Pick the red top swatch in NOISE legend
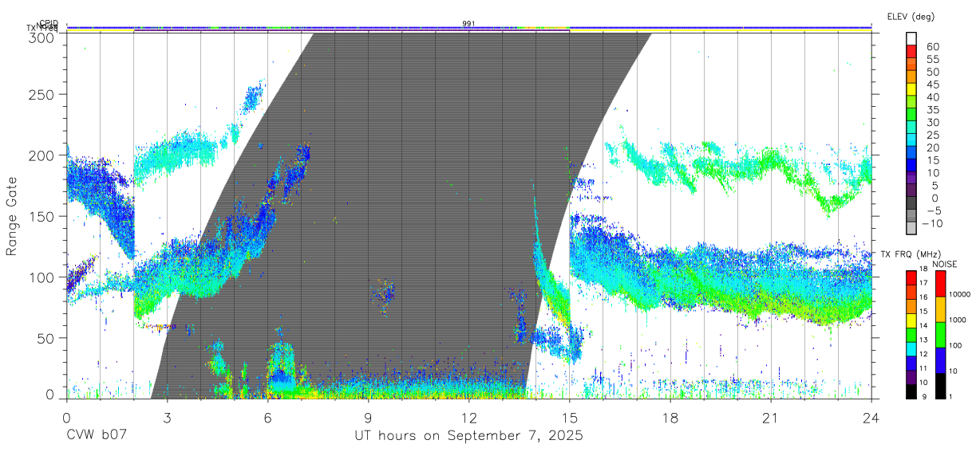The width and height of the screenshot is (980, 452). tap(941, 283)
